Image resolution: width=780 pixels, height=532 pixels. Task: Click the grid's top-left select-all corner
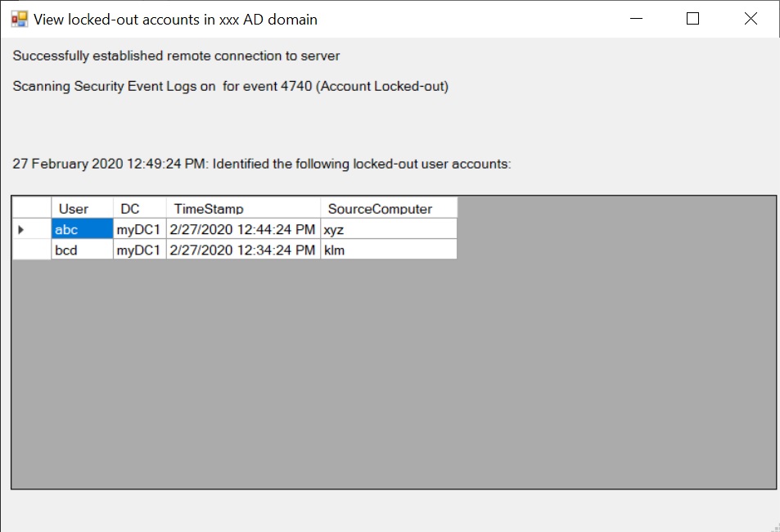click(31, 208)
